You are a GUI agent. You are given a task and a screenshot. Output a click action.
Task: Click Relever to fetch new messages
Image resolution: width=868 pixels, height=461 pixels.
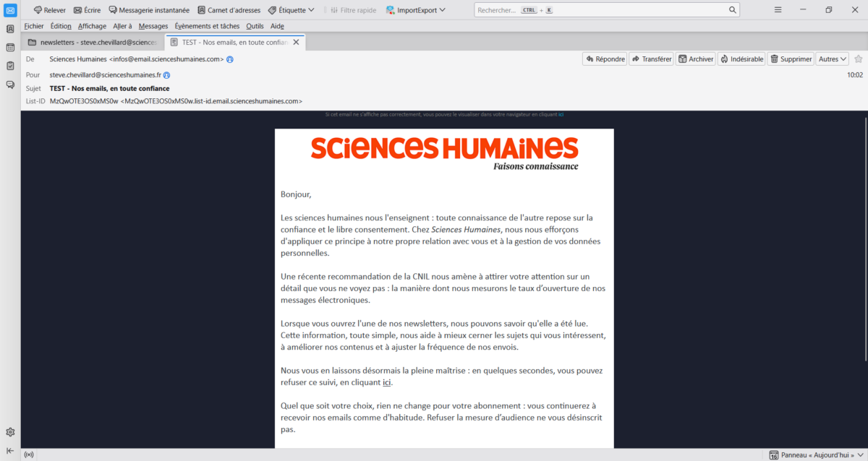(x=49, y=10)
